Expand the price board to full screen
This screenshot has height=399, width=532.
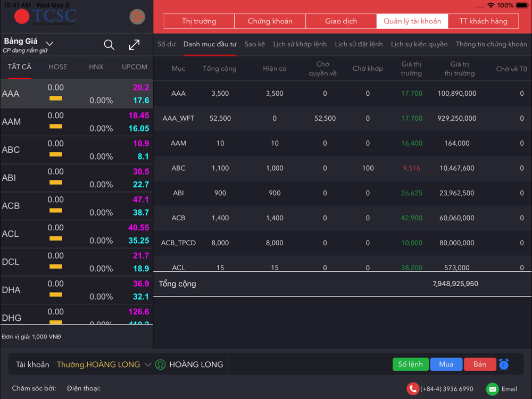[x=134, y=45]
